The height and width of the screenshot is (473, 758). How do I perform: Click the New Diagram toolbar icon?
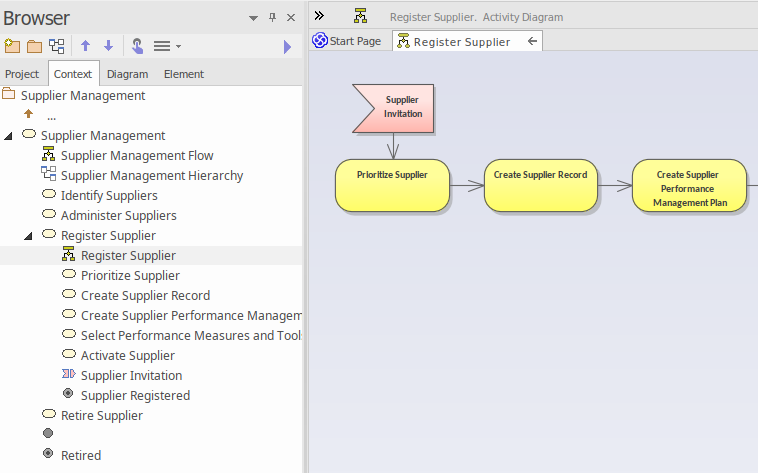pos(57,46)
